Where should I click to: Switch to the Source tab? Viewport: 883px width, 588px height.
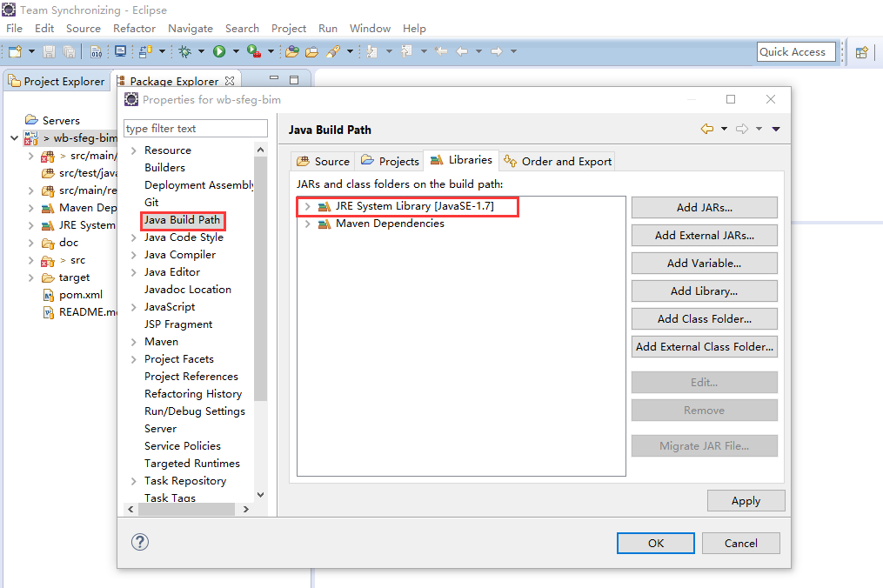[324, 162]
